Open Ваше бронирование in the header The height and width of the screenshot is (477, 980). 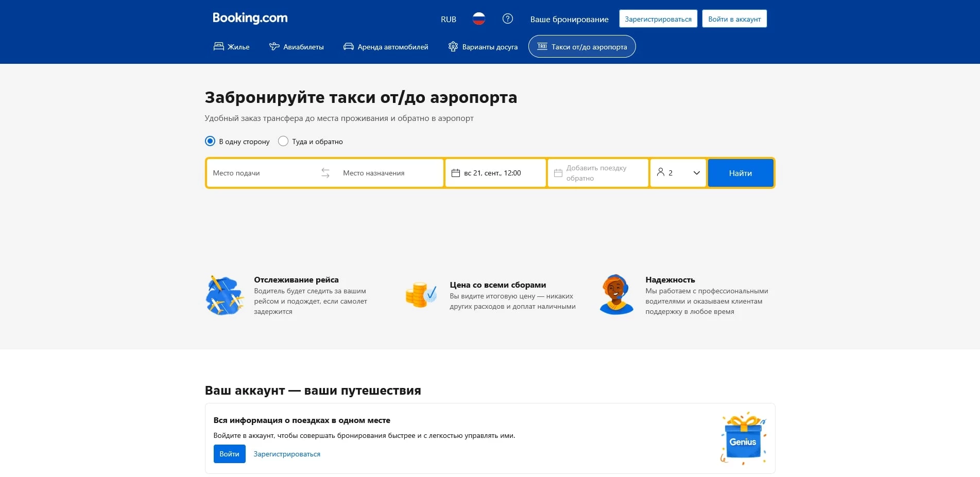click(x=569, y=19)
